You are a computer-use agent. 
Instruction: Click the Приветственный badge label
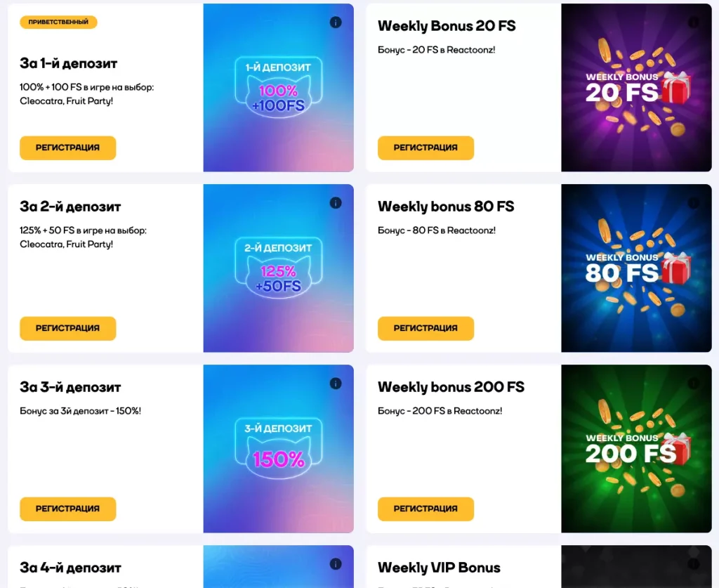(58, 22)
